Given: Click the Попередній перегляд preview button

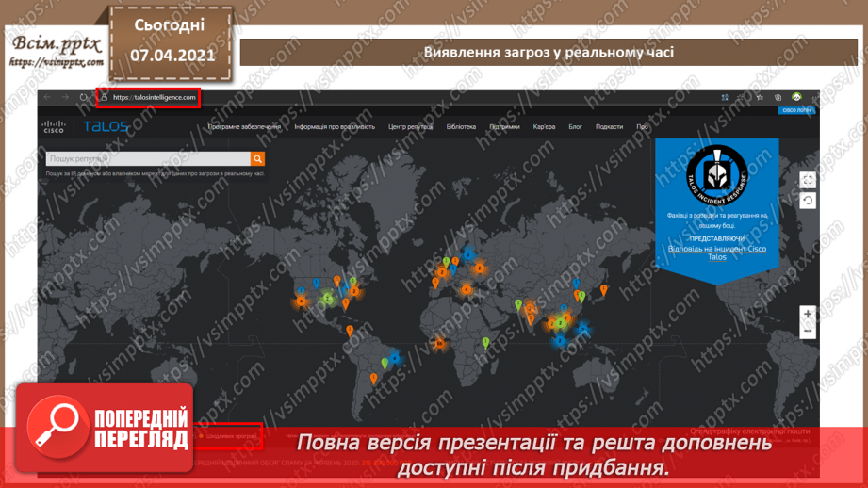Looking at the screenshot, I should coord(105,429).
